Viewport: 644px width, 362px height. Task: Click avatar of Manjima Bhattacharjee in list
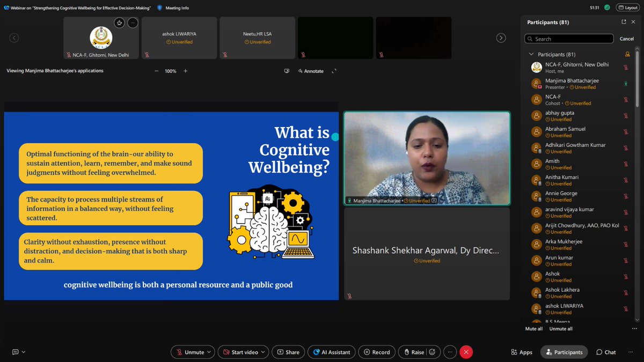click(x=536, y=84)
